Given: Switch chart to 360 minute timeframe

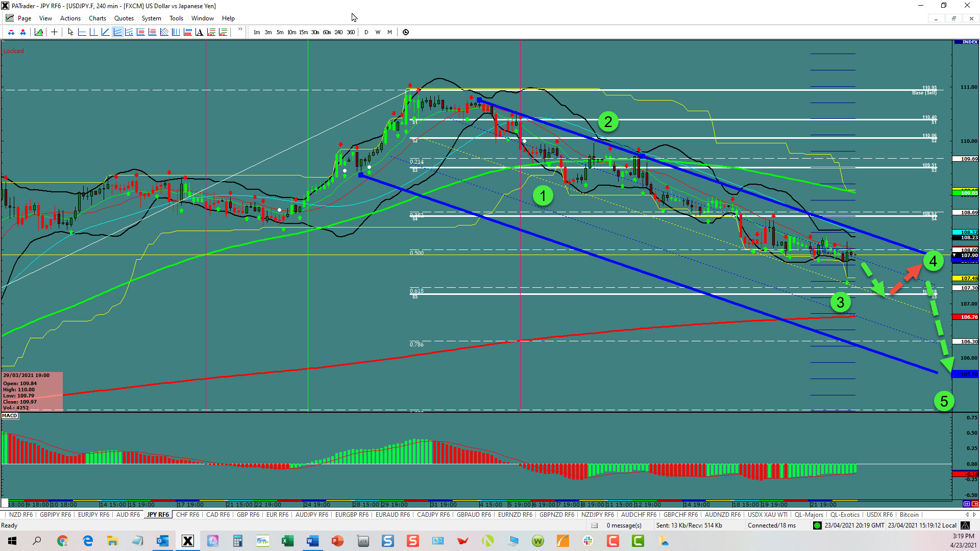Looking at the screenshot, I should (351, 32).
